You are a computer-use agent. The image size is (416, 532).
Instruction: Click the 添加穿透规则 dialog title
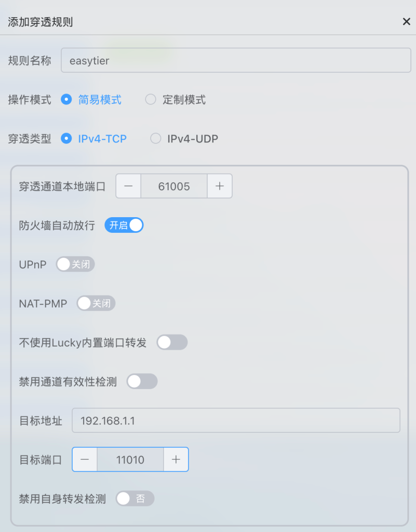tap(41, 22)
